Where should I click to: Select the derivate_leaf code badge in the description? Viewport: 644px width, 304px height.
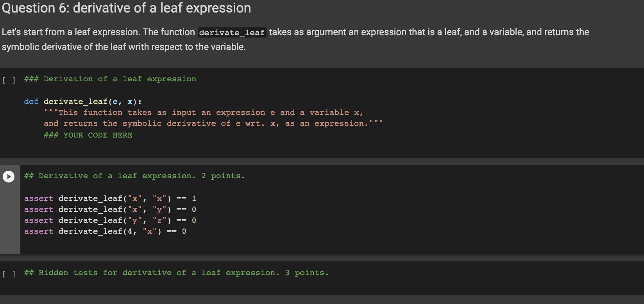[232, 32]
